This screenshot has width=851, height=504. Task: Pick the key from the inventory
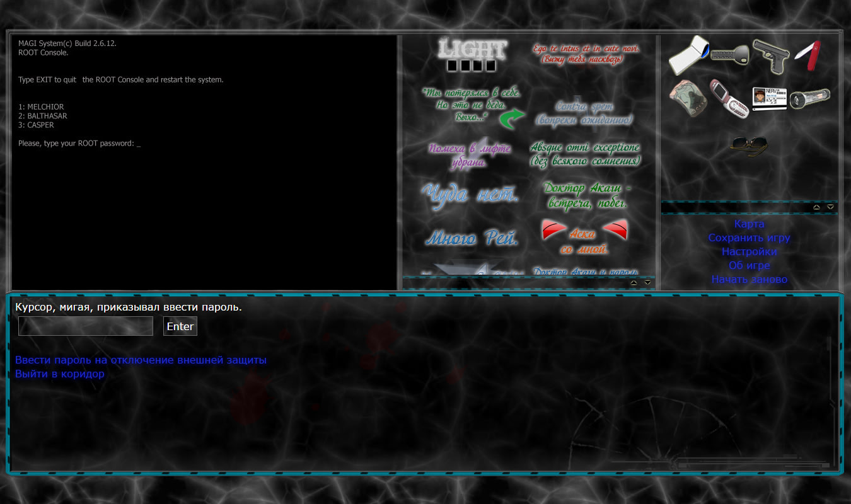point(730,55)
